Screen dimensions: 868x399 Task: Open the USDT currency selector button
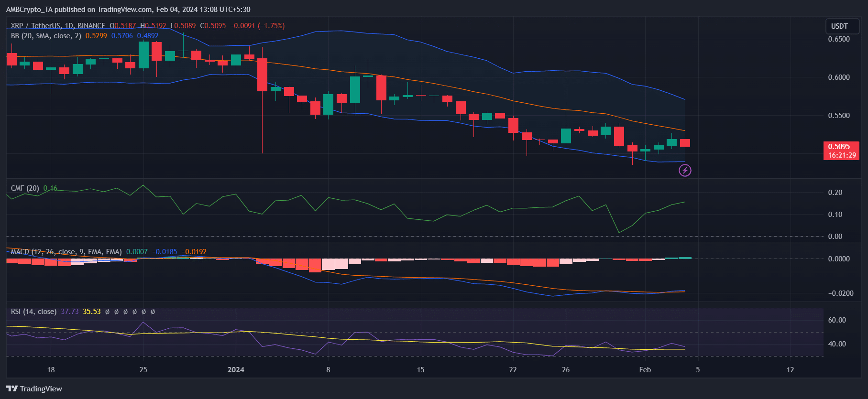pos(842,26)
